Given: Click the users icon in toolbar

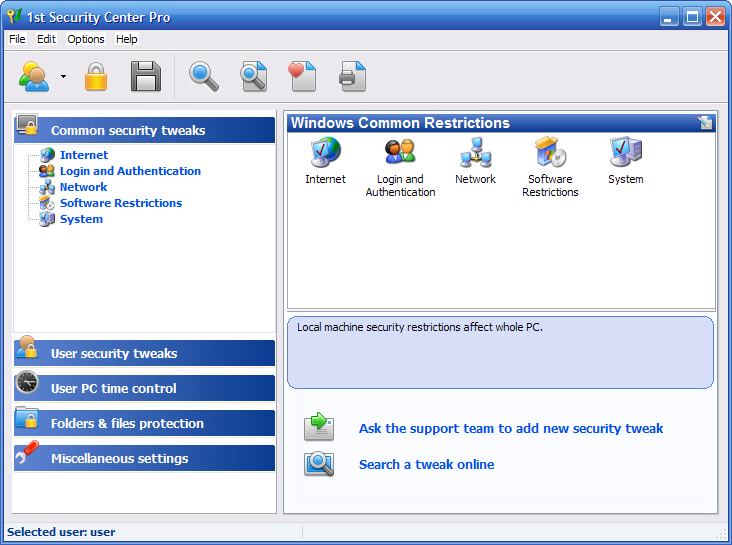Looking at the screenshot, I should (x=34, y=77).
